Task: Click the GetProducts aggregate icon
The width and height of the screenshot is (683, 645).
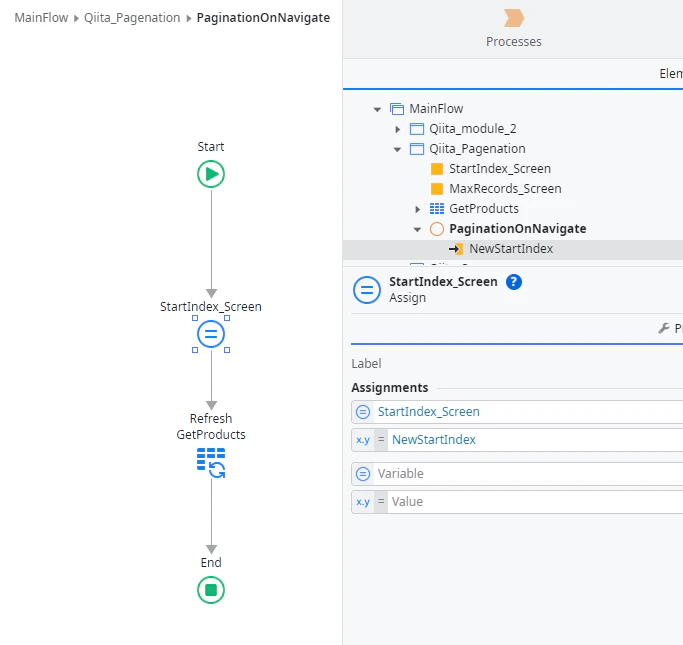Action: click(437, 209)
